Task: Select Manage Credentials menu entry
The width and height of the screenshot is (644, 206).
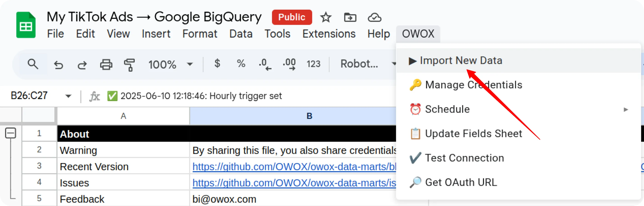Action: tap(473, 85)
